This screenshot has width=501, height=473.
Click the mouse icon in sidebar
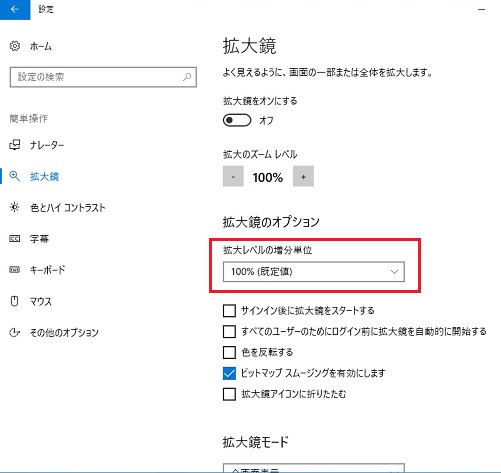(x=15, y=301)
